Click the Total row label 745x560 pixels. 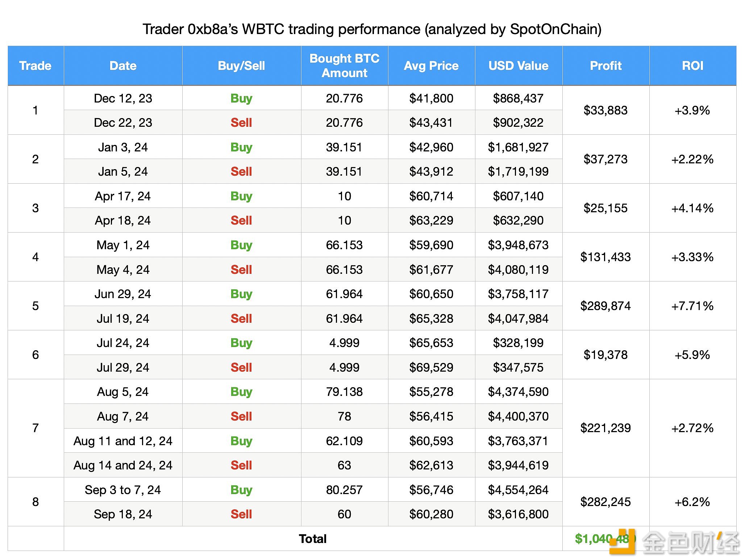pyautogui.click(x=313, y=539)
